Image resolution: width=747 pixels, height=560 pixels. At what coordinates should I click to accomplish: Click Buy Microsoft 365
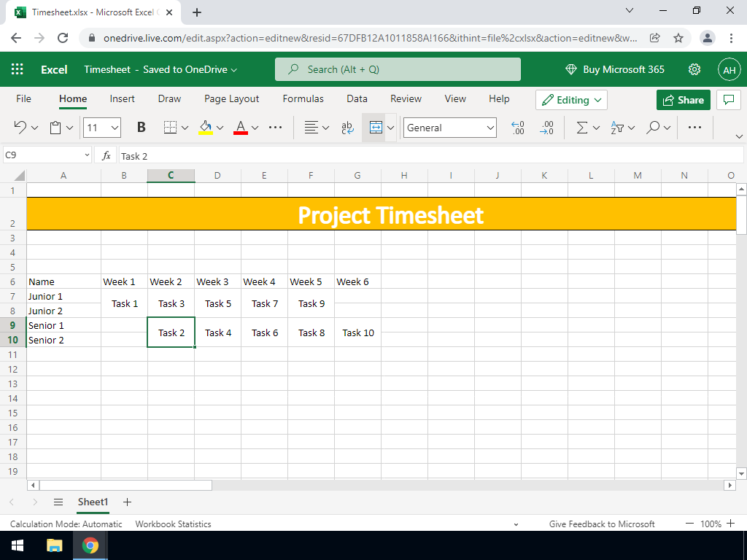[x=614, y=69]
